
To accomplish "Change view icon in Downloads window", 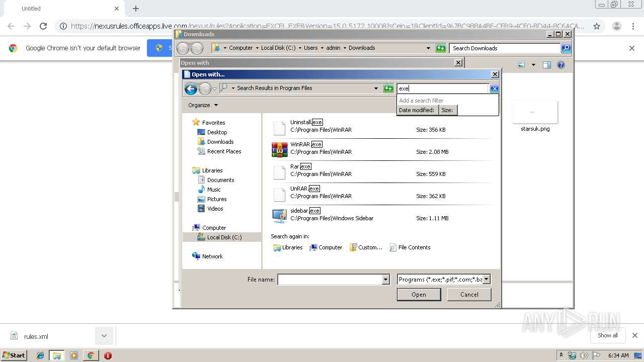I will click(x=521, y=65).
